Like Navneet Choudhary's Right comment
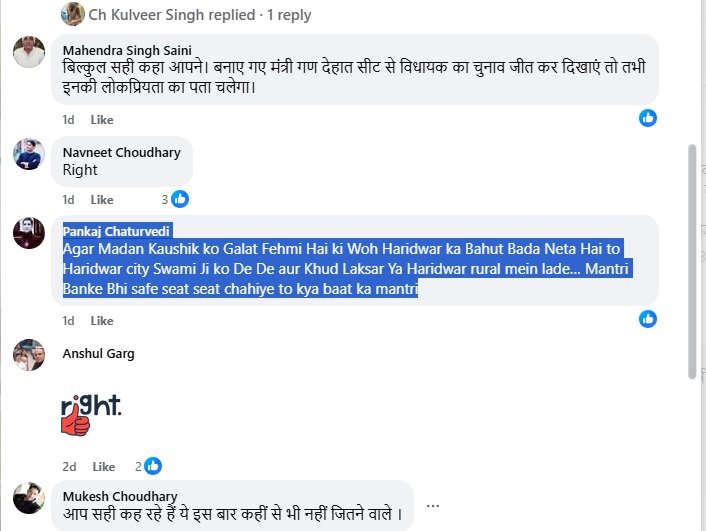706x531 pixels. click(x=102, y=200)
